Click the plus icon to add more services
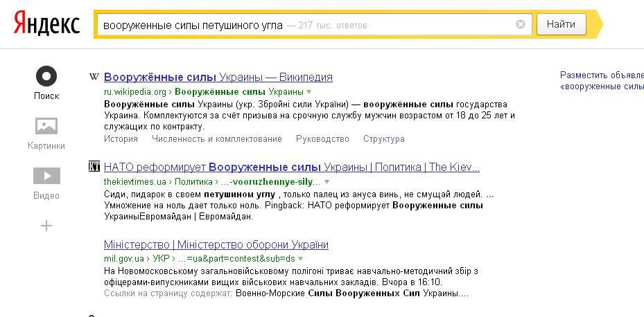Image resolution: width=644 pixels, height=317 pixels. [46, 226]
